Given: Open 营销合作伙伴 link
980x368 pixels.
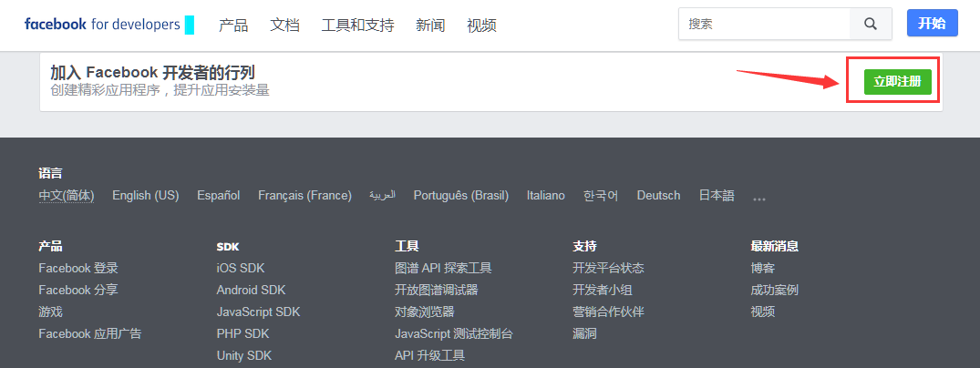Looking at the screenshot, I should click(x=608, y=312).
